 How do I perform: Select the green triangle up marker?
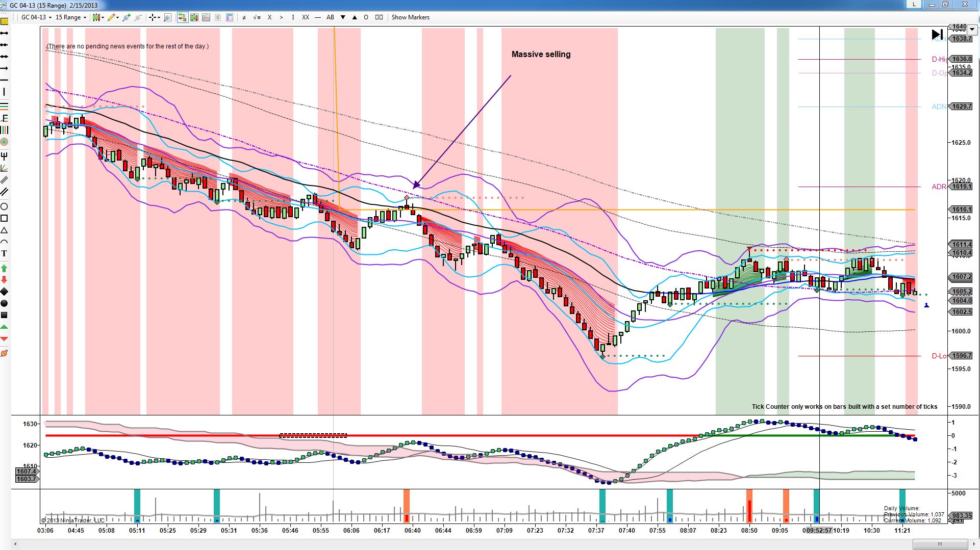[x=5, y=327]
